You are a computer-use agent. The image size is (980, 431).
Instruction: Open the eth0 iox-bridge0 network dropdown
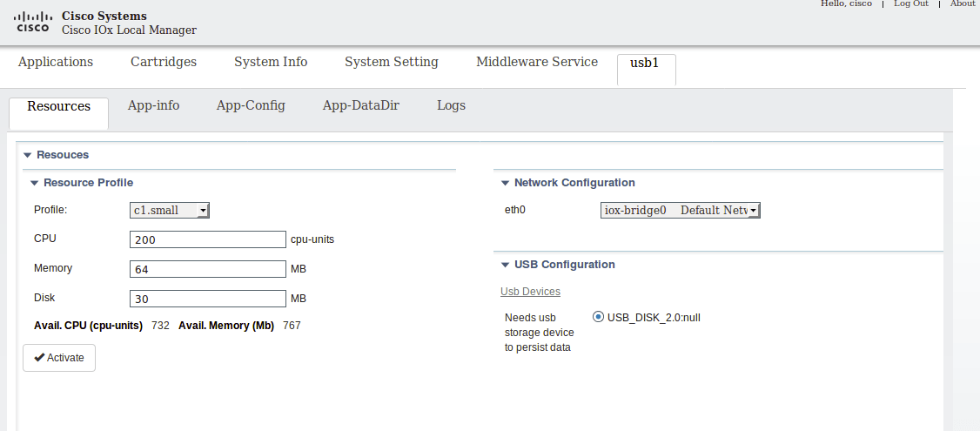tap(680, 210)
